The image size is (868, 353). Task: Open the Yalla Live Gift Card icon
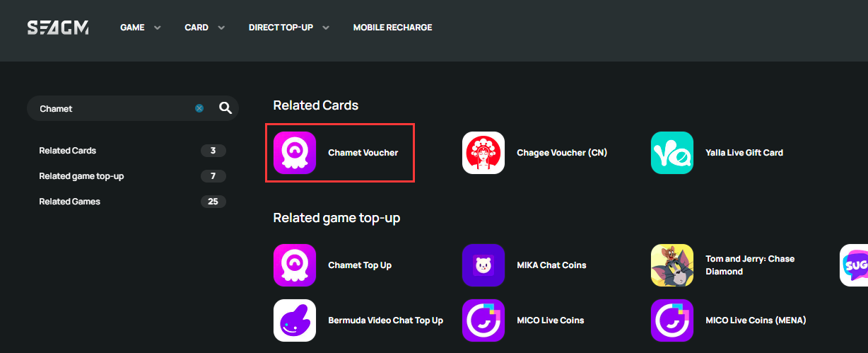click(x=672, y=153)
